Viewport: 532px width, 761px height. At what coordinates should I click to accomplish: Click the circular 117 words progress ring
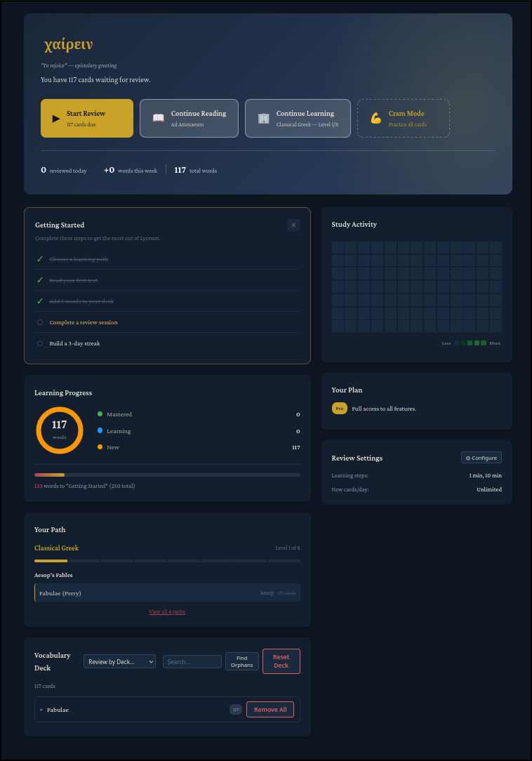point(60,430)
